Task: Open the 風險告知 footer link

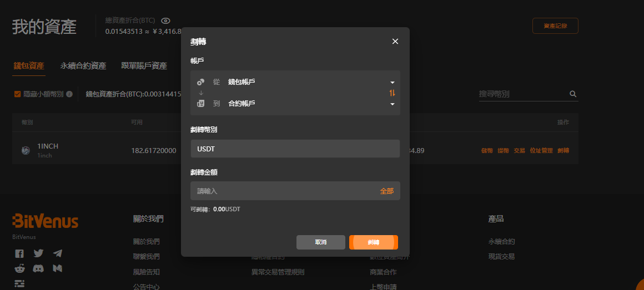Action: point(146,272)
